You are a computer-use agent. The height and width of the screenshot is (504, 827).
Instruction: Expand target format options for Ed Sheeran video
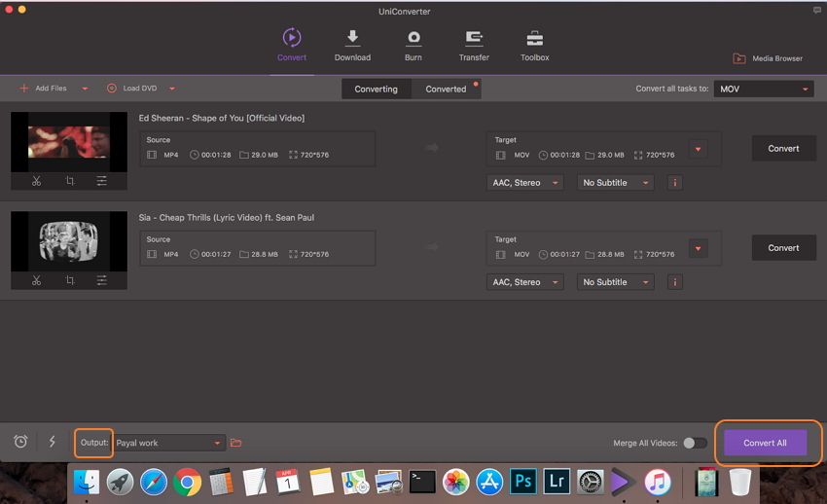point(699,149)
